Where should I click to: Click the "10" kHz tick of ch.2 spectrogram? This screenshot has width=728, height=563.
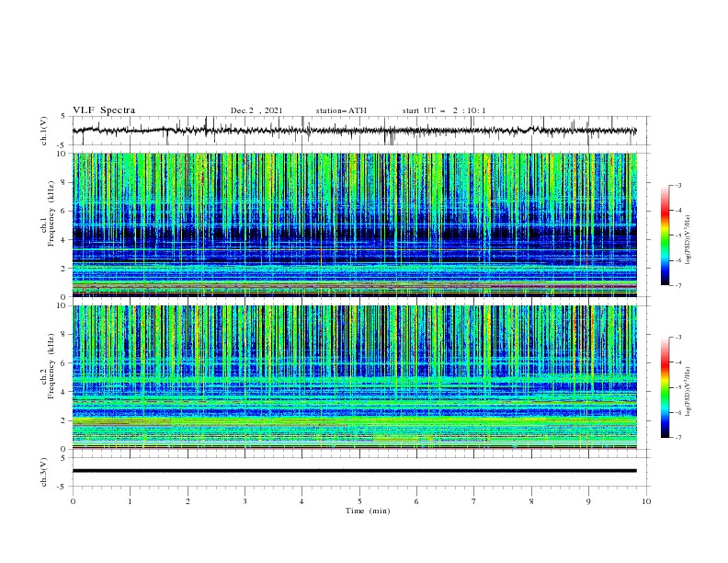click(x=63, y=305)
